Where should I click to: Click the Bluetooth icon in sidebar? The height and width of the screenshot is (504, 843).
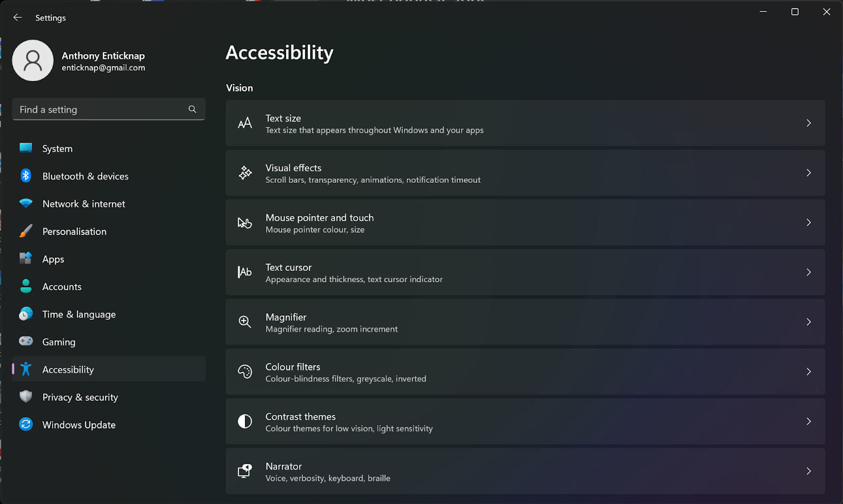(26, 176)
